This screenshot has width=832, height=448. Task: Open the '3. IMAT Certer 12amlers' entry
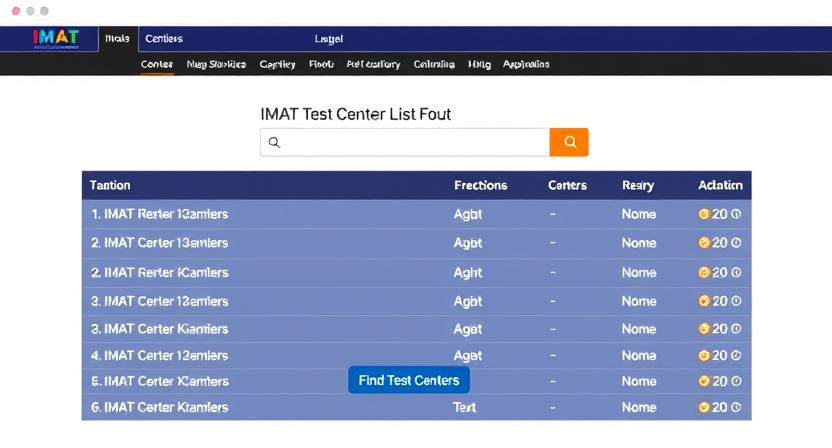tap(160, 301)
